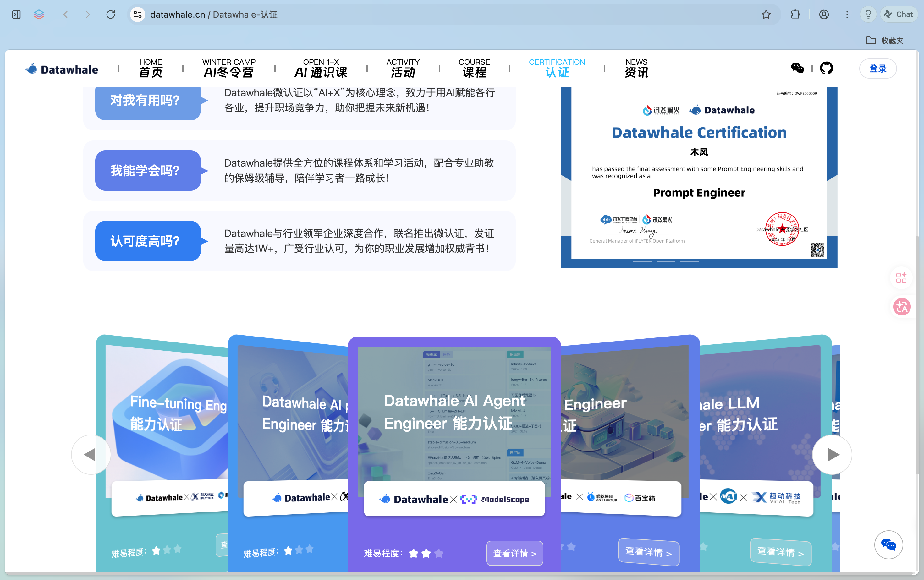Click the site information icon in address bar
The image size is (924, 580).
point(138,14)
